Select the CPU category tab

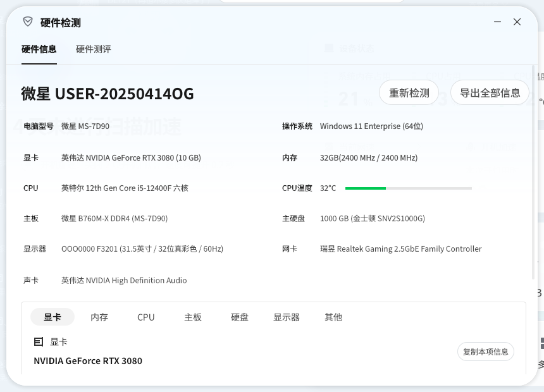146,317
